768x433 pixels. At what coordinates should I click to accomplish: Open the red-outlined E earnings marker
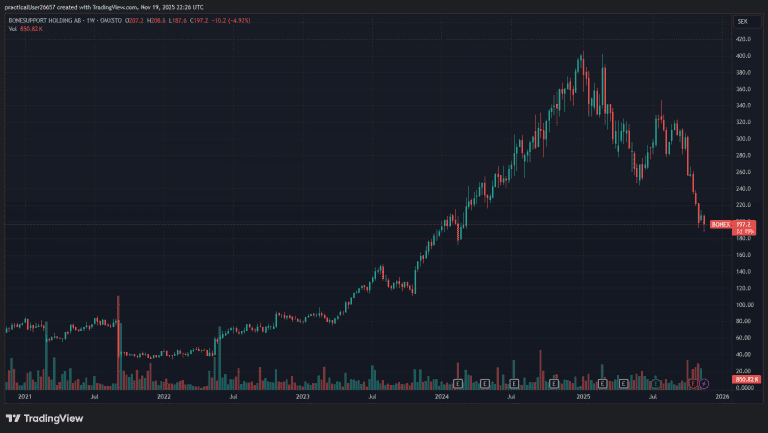[x=692, y=383]
